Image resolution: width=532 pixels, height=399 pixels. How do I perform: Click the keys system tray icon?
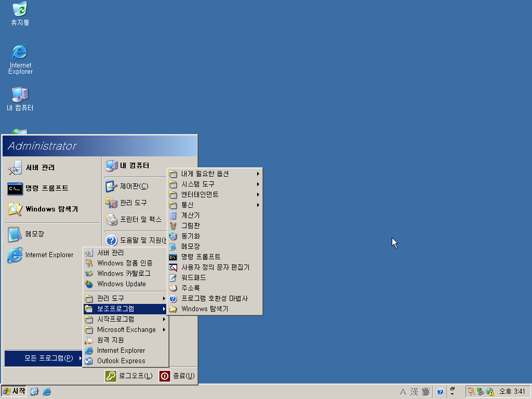coord(471,392)
